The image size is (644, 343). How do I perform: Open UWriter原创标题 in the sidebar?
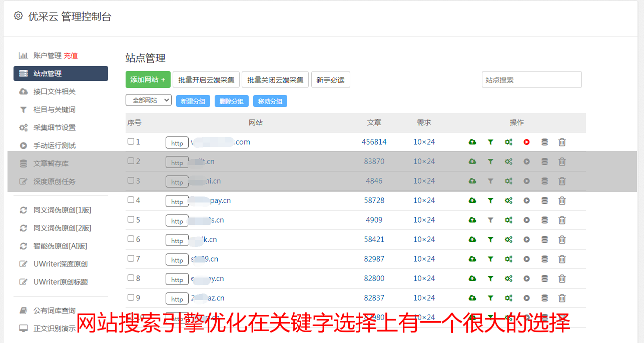(61, 282)
